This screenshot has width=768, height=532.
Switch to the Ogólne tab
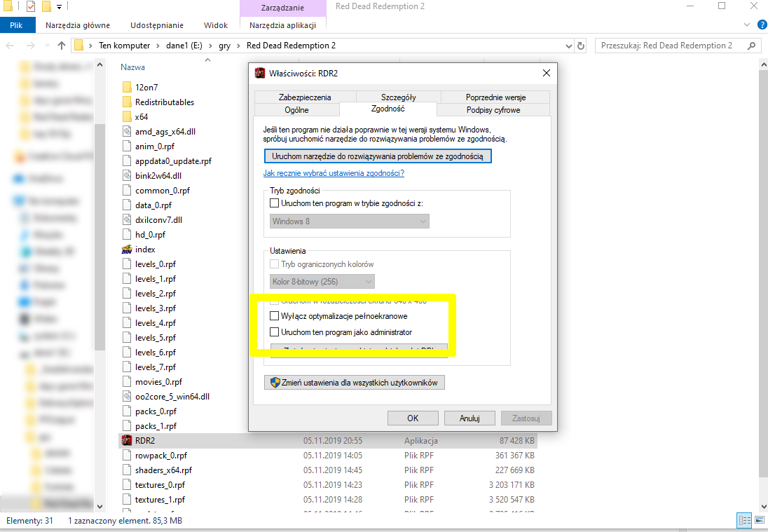coord(297,110)
